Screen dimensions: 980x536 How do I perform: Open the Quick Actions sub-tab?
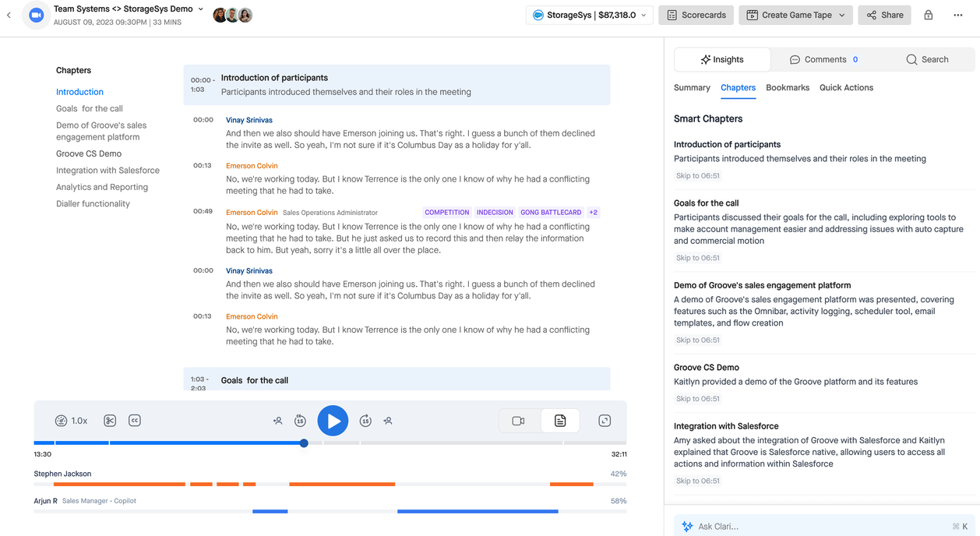coord(846,87)
